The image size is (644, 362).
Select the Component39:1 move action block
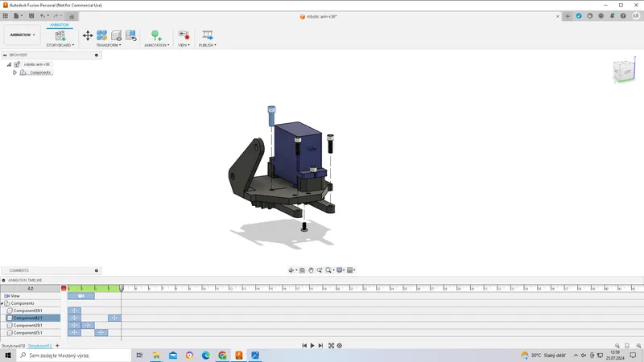pos(74,311)
